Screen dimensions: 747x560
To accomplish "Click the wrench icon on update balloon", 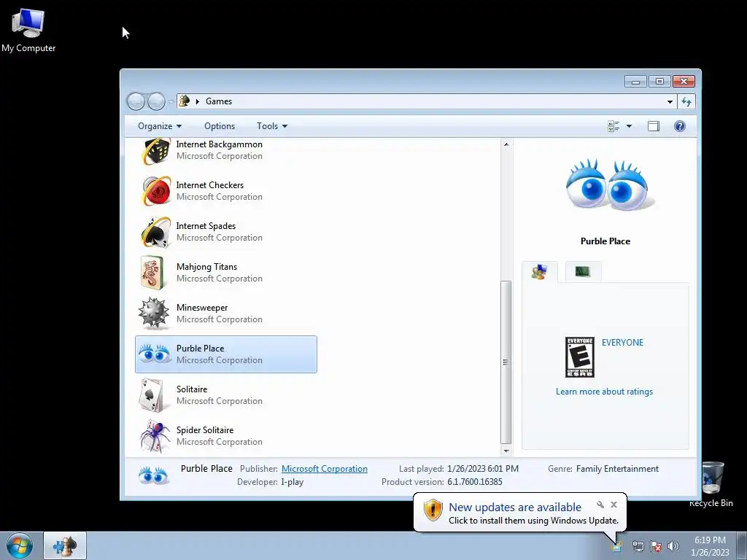I will pos(600,505).
